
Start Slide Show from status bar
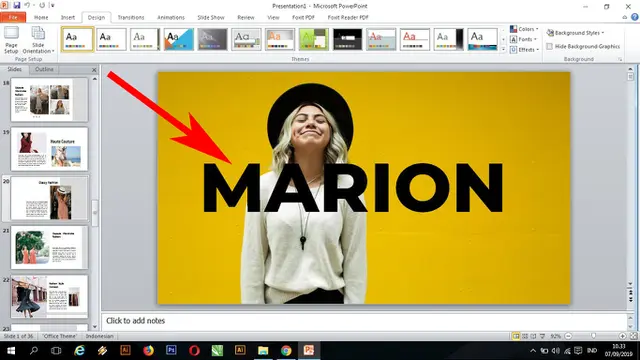coord(542,336)
